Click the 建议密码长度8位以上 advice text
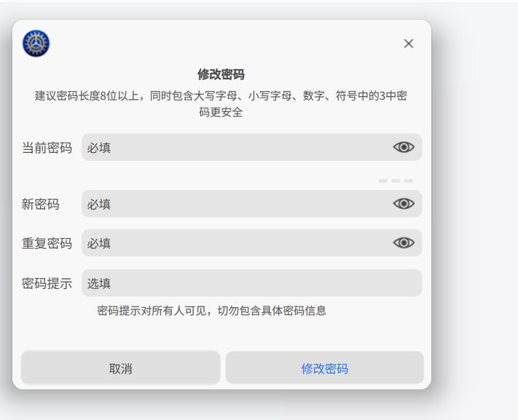 [x=221, y=104]
